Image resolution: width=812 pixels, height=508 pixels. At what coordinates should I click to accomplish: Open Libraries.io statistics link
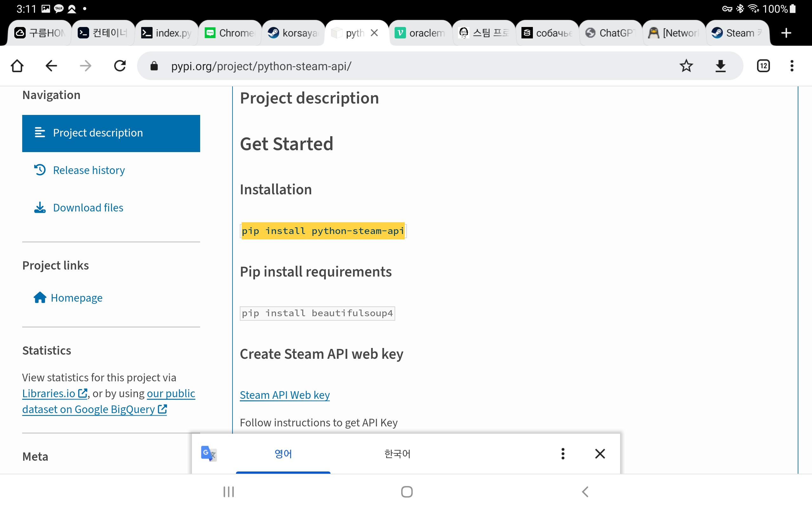55,393
